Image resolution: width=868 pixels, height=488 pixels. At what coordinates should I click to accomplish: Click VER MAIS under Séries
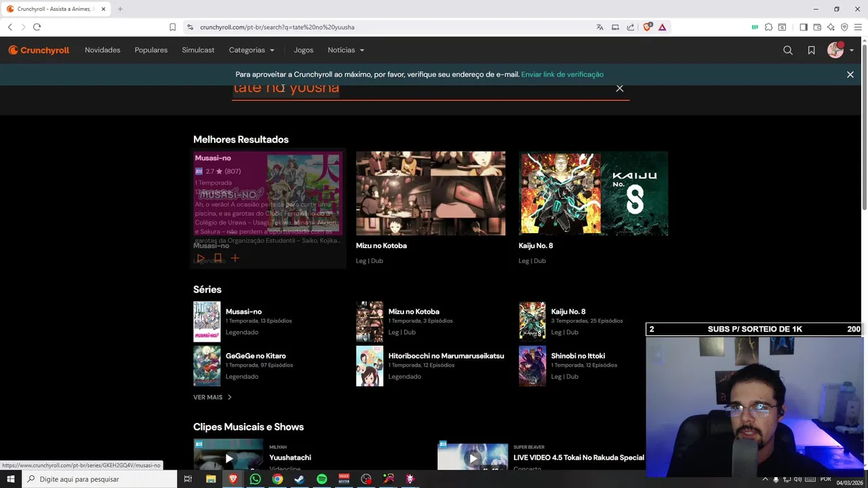click(x=212, y=397)
